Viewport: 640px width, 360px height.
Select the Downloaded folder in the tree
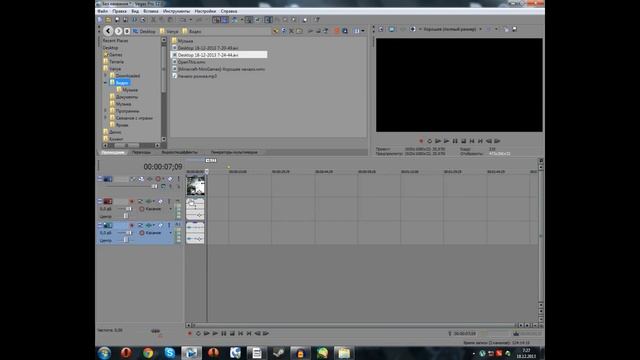(124, 76)
